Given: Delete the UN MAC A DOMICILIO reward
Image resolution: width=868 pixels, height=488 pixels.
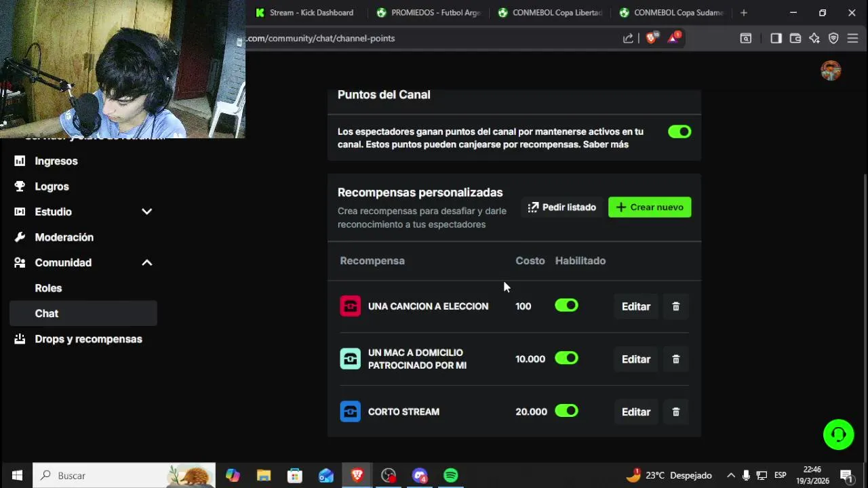Looking at the screenshot, I should click(675, 359).
